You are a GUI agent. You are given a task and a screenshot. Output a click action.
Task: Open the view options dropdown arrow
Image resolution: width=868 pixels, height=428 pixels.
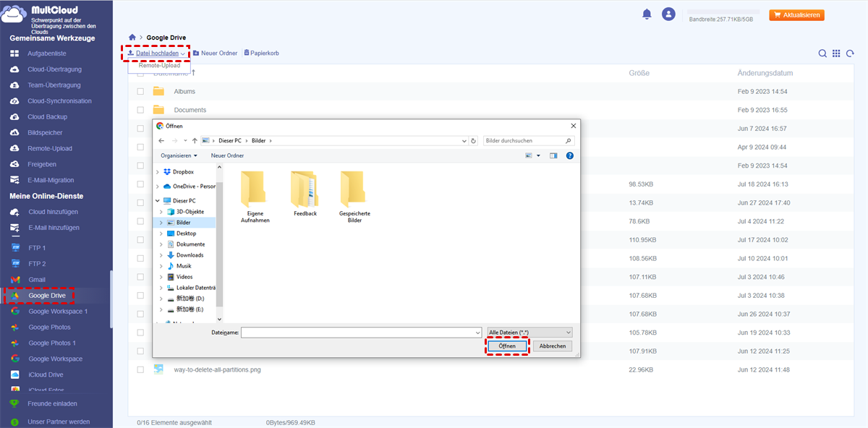point(538,155)
